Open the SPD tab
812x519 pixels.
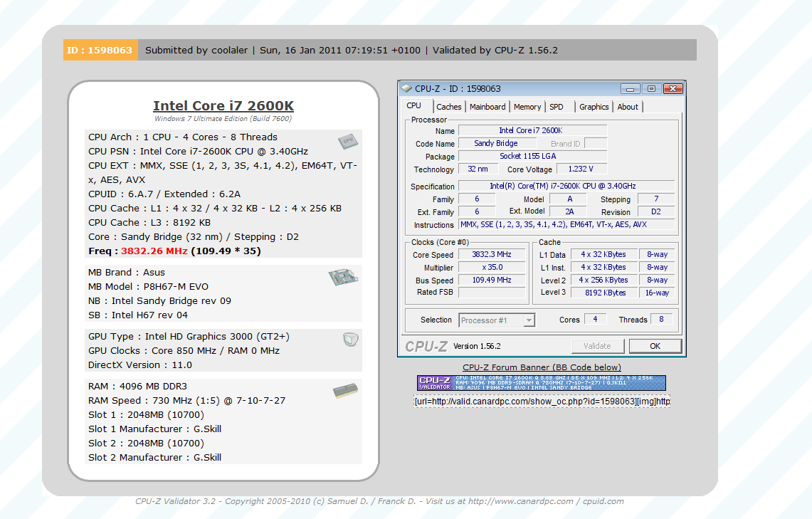[x=557, y=107]
